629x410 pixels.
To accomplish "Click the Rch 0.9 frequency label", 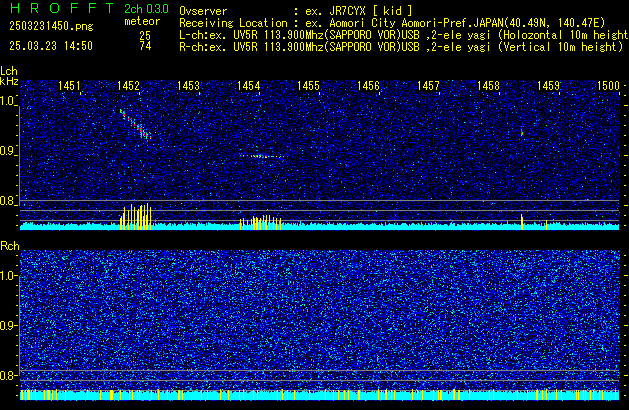I will (8, 325).
